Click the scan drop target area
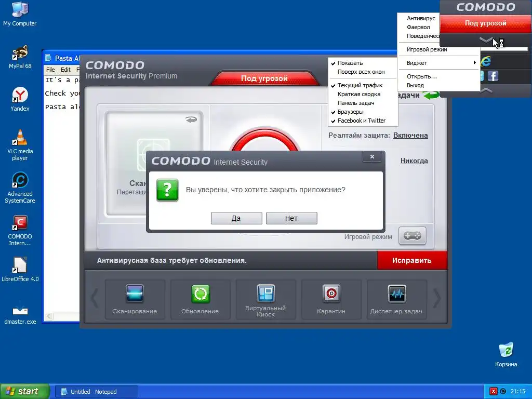This screenshot has height=399, width=532. [155, 164]
